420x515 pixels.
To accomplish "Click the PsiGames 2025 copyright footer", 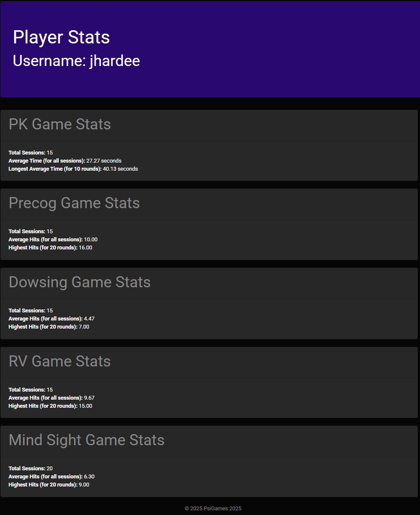I will pyautogui.click(x=213, y=509).
